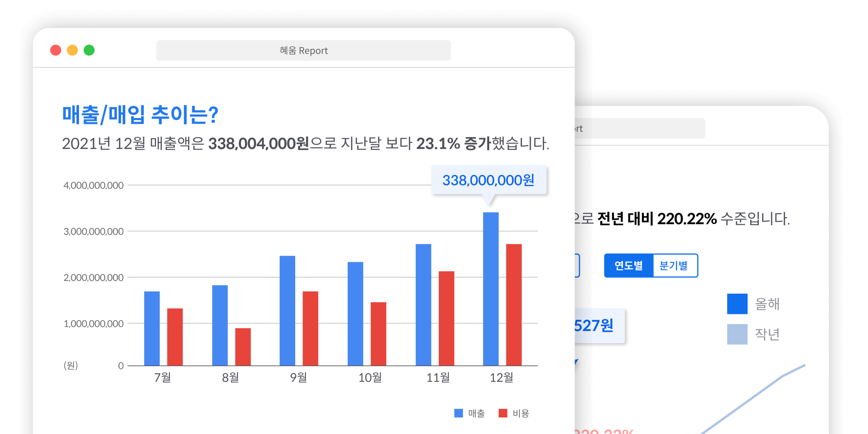Click the (원) unit label
Image resolution: width=868 pixels, height=434 pixels.
pyautogui.click(x=71, y=366)
